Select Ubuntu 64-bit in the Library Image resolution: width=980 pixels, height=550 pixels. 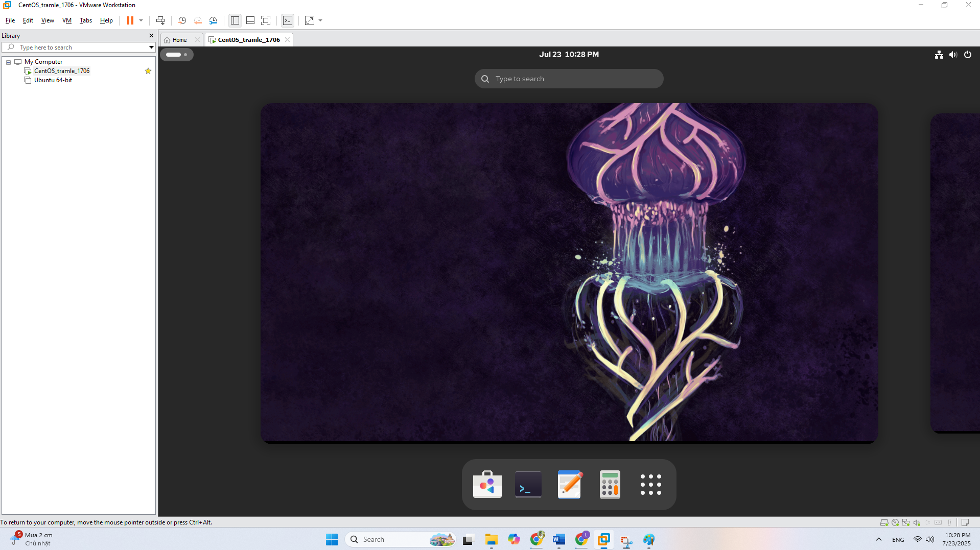coord(53,80)
